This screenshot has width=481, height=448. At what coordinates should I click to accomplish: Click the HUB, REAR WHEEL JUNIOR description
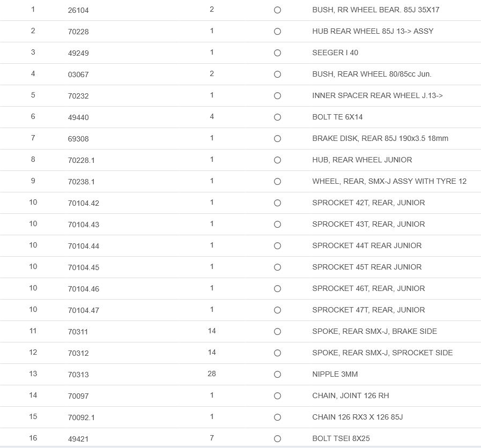pos(362,160)
